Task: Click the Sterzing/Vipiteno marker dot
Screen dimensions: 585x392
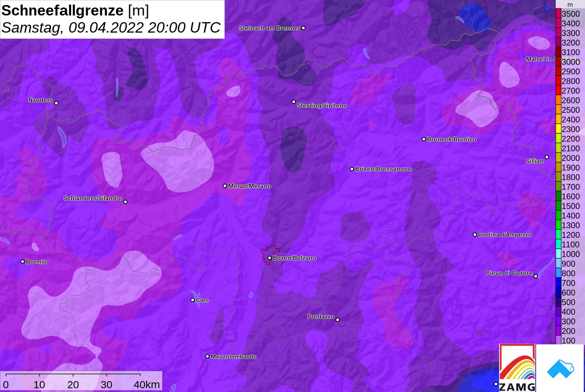Action: click(294, 102)
